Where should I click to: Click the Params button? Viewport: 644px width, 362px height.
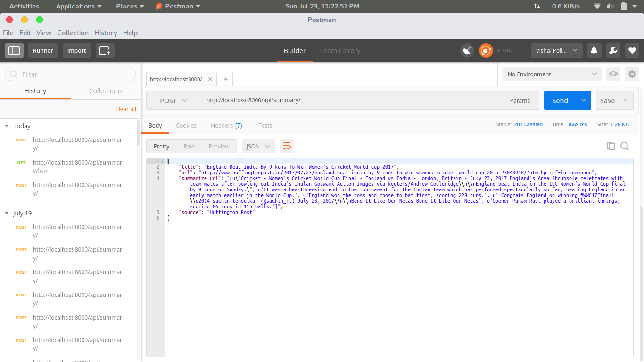click(520, 100)
